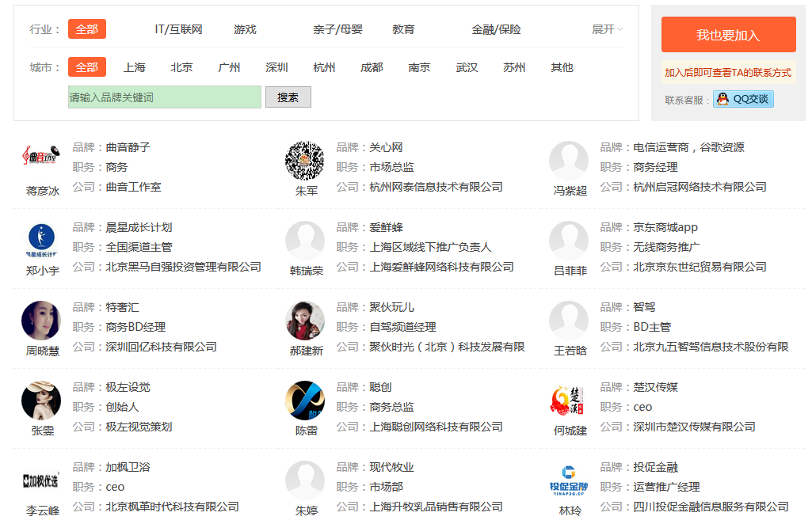Open 郝建新's profile photo
812x524 pixels.
[x=305, y=321]
